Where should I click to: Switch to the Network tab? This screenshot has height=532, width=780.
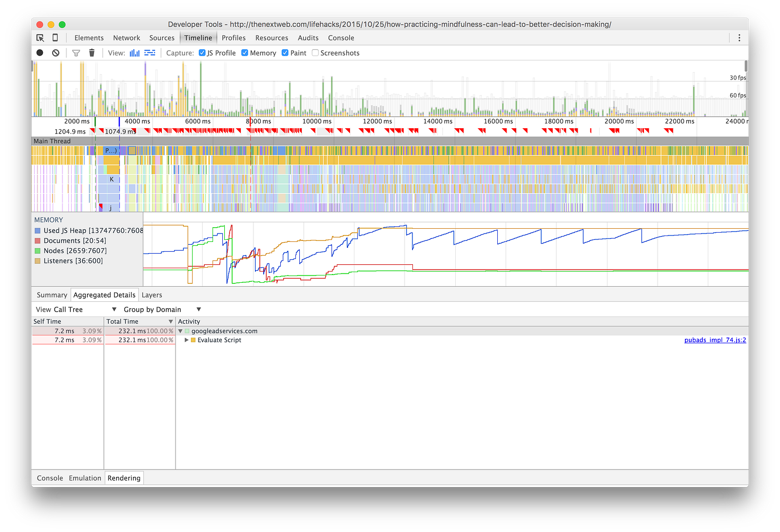click(126, 38)
